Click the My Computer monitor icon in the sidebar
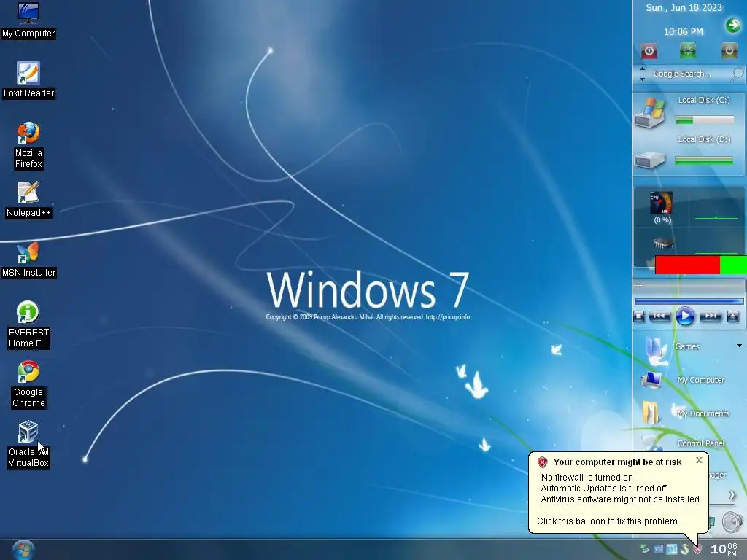The height and width of the screenshot is (560, 747). tap(651, 380)
